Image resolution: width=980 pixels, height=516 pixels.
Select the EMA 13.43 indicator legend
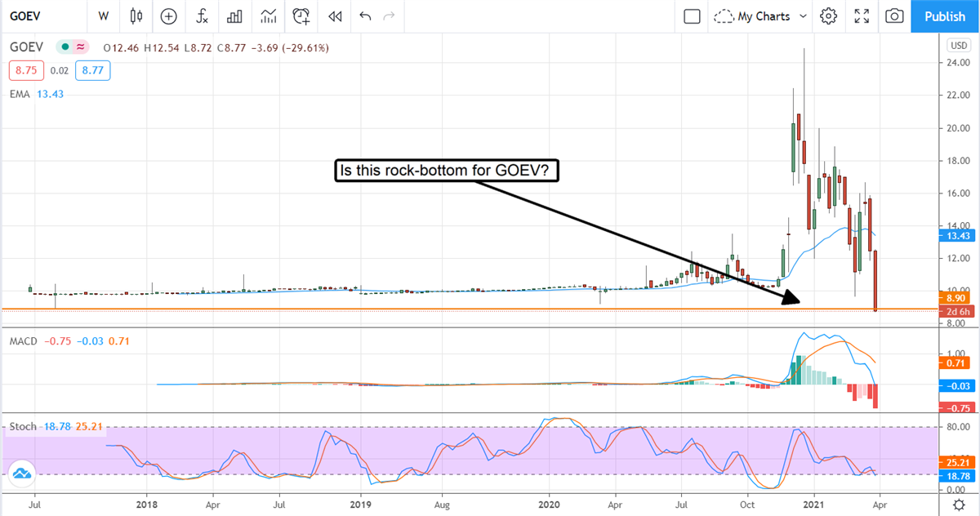37,94
